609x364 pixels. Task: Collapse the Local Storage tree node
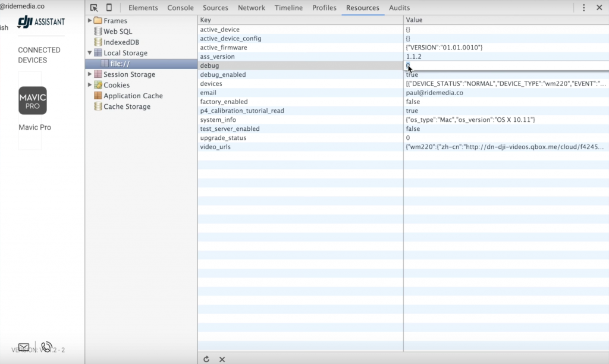pos(90,53)
